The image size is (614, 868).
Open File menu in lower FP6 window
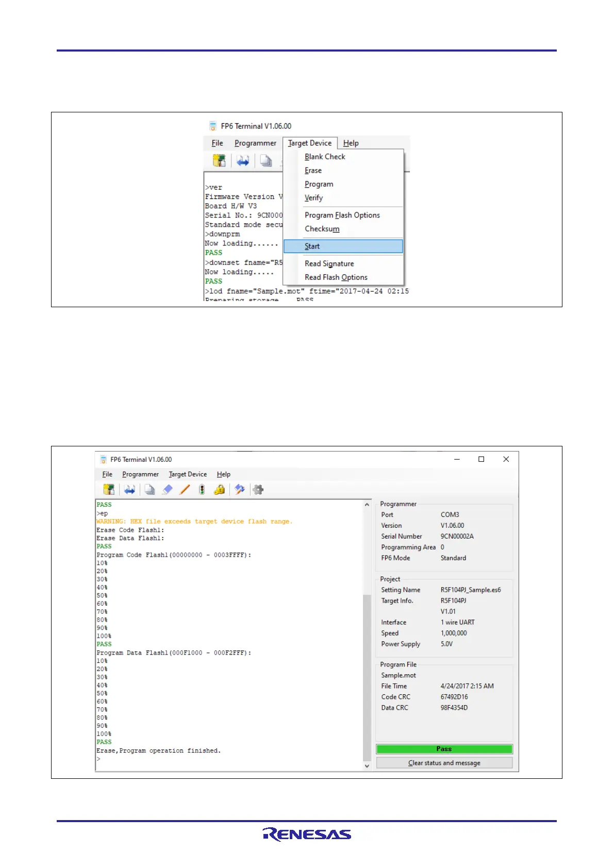107,474
